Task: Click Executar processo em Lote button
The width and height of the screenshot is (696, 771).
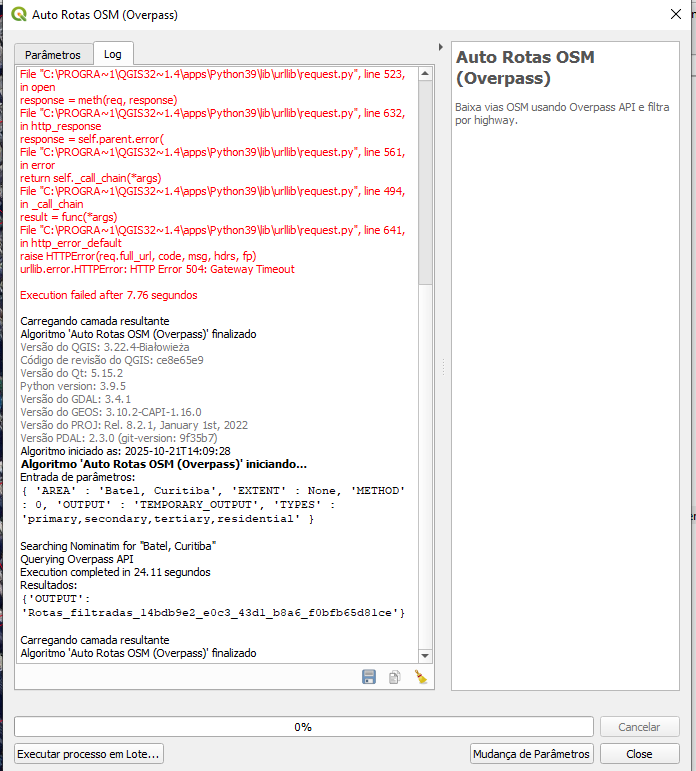Action: pos(89,754)
